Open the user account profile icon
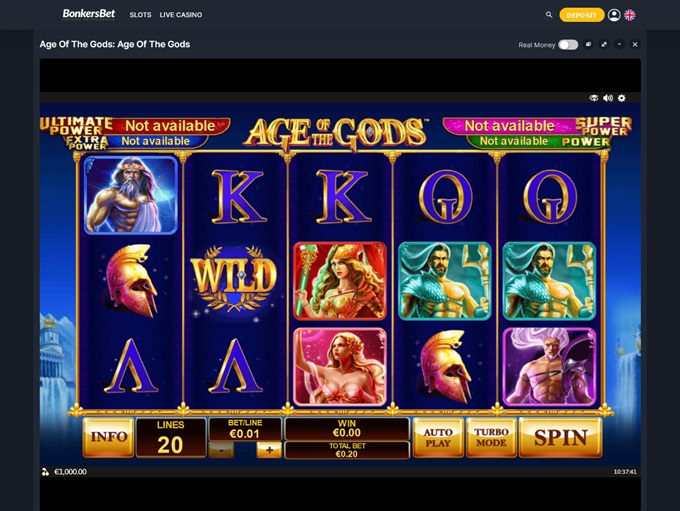 tap(614, 15)
